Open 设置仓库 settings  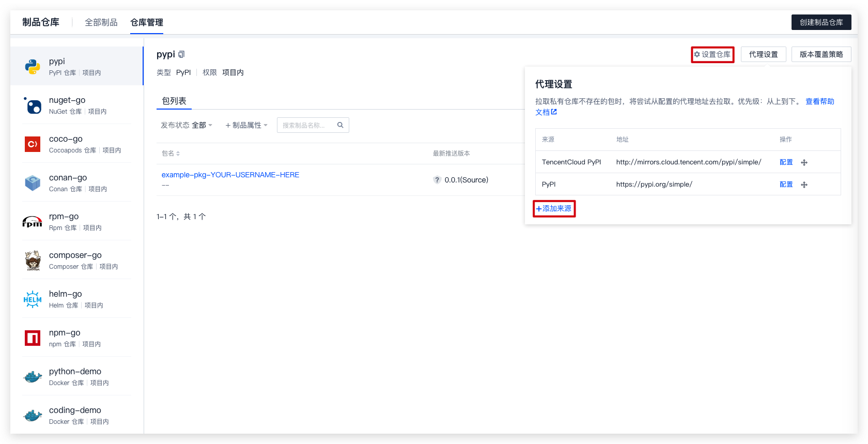pos(712,54)
